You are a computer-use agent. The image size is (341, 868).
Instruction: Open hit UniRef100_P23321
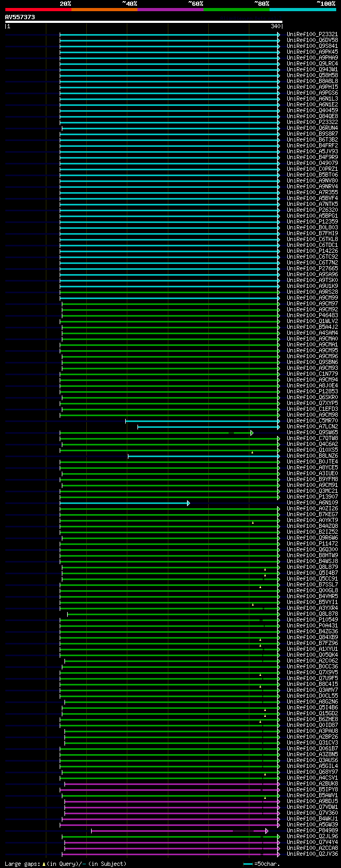(x=312, y=35)
